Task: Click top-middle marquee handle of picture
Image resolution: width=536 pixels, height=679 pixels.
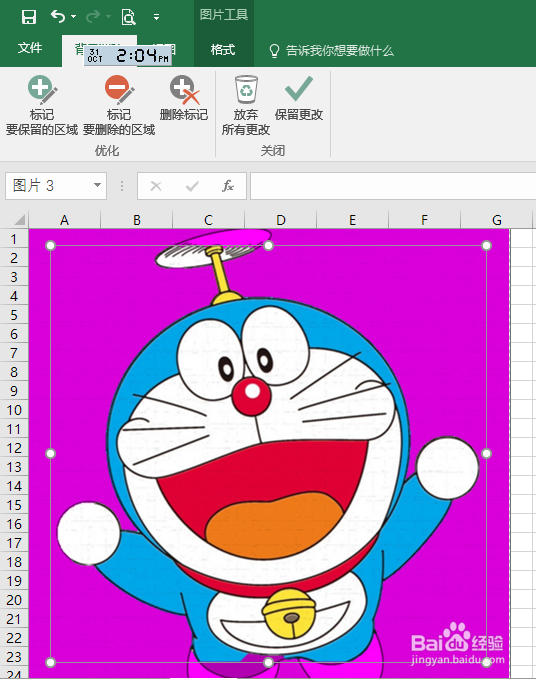Action: 268,246
